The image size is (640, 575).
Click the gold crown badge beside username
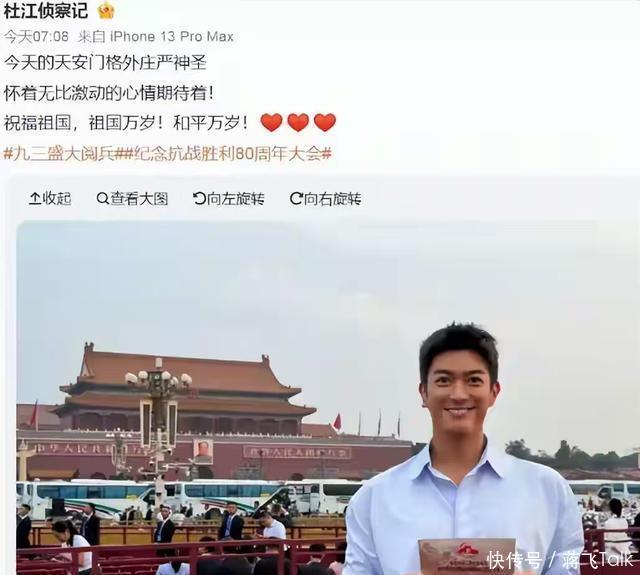(107, 11)
